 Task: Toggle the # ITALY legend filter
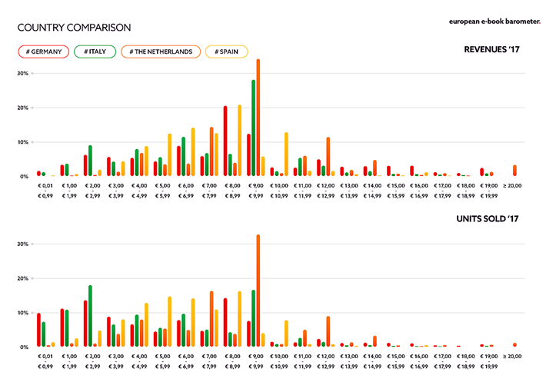click(x=95, y=51)
